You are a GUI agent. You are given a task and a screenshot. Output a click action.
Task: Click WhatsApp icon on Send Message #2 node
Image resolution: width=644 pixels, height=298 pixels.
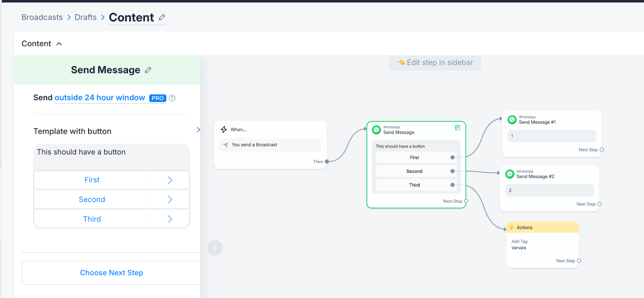[510, 174]
